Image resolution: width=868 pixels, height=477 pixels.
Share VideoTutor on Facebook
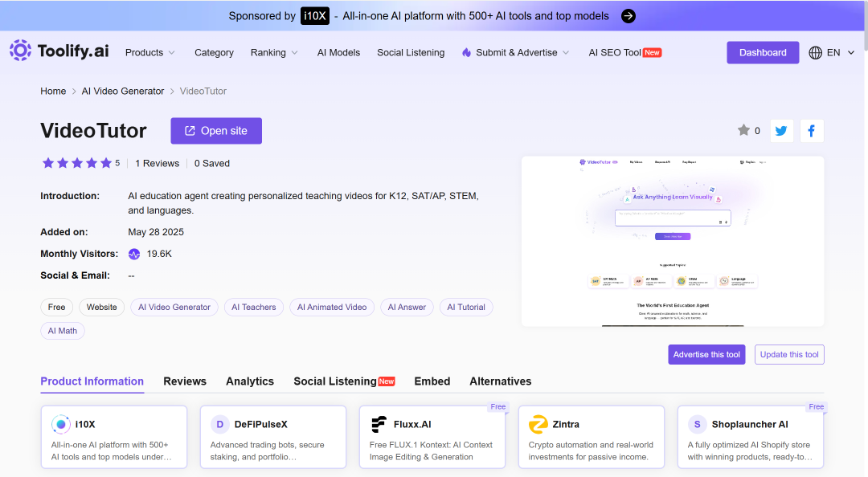coord(812,131)
